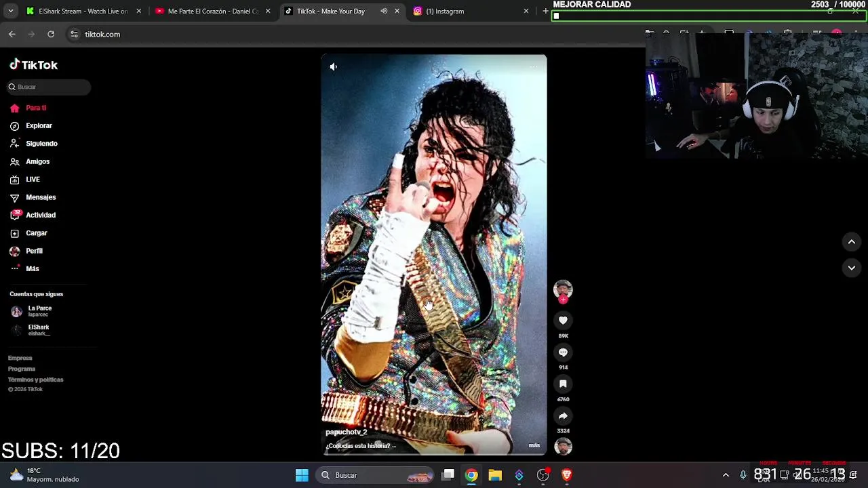Click the '6760' saves count
868x488 pixels.
(563, 399)
